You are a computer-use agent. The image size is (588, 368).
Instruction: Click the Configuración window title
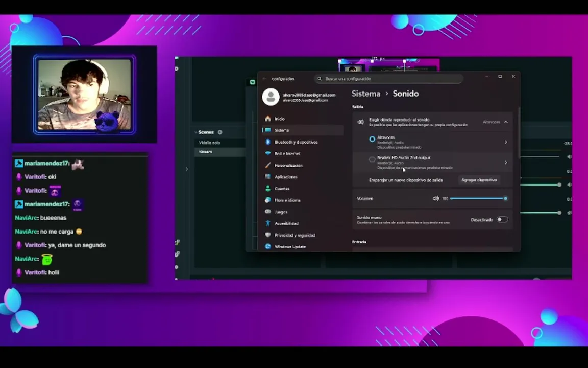click(x=283, y=79)
